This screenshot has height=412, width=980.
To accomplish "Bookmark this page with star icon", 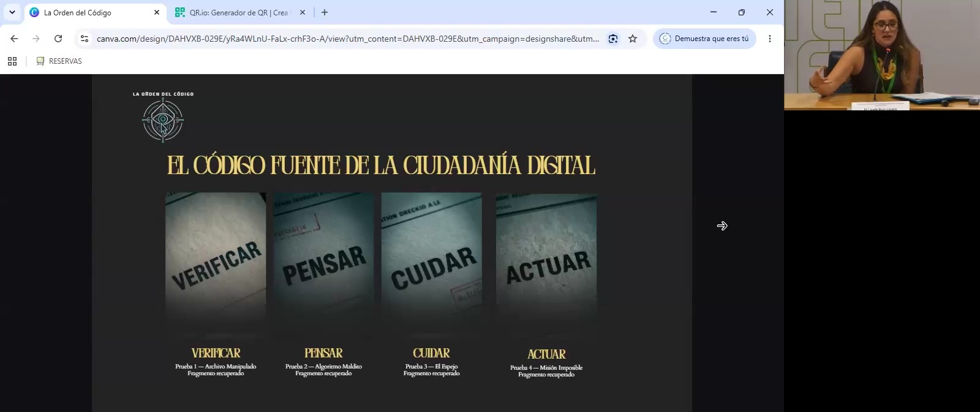I will pyautogui.click(x=633, y=39).
